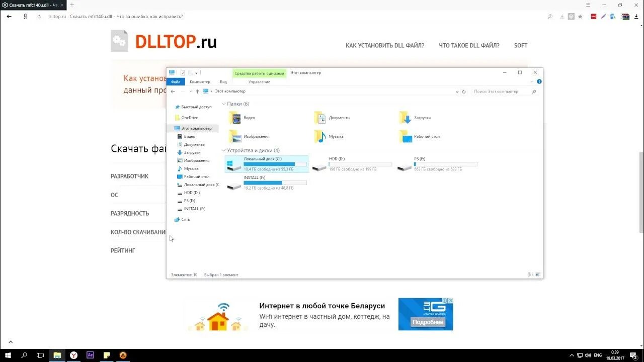This screenshot has height=362, width=644.
Task: Open the Компьютер ribbon tab
Action: 200,81
